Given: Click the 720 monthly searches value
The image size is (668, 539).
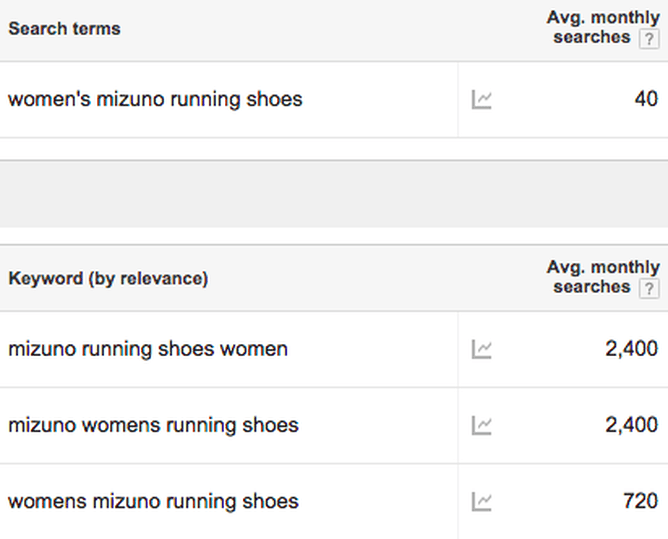Looking at the screenshot, I should pyautogui.click(x=640, y=501).
